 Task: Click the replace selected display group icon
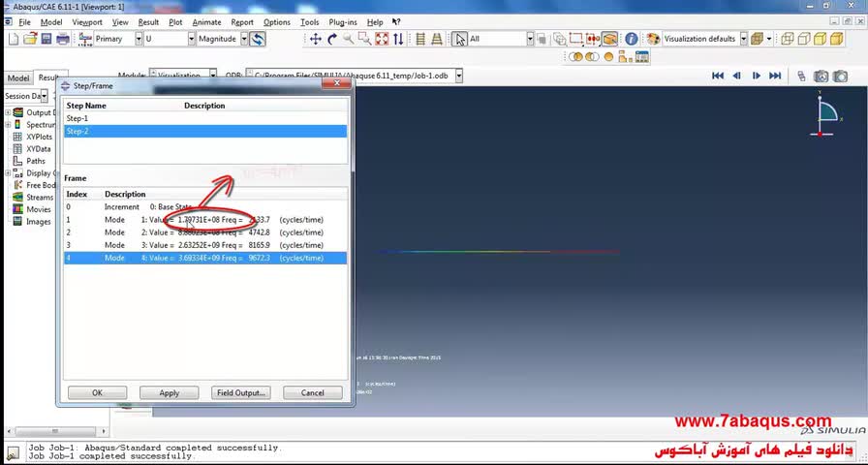pos(575,56)
